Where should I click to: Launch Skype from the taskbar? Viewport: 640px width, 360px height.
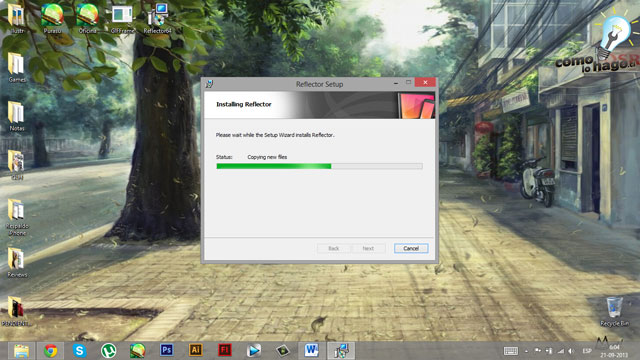click(80, 351)
